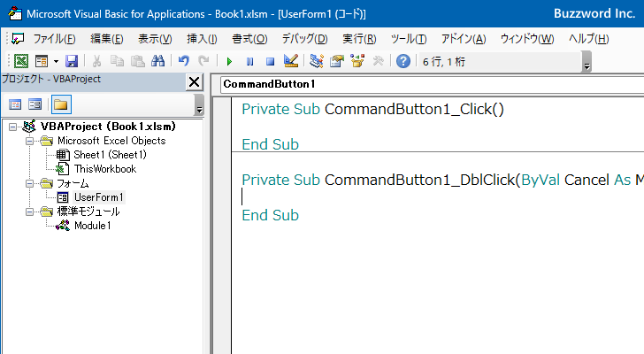Click the Cut scissors icon

[x=97, y=61]
